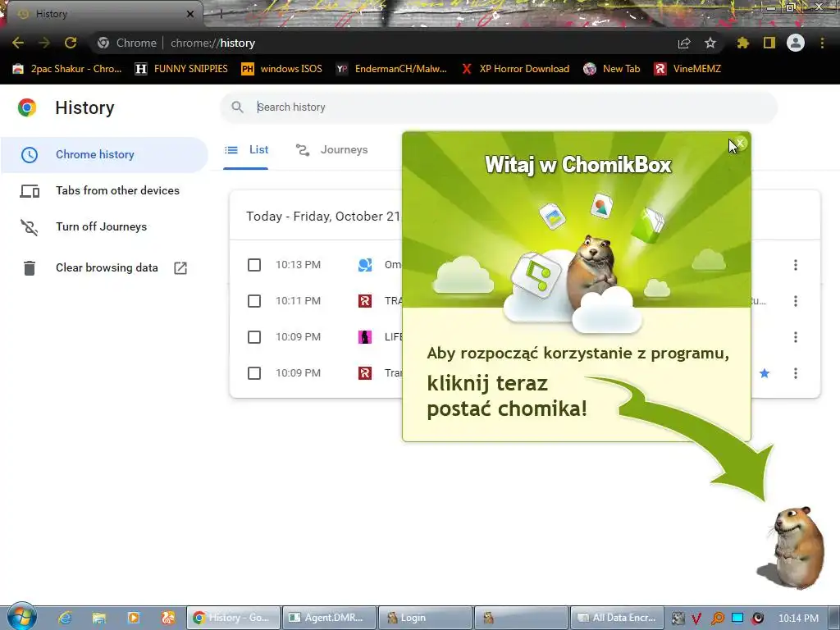
Task: Click the external-link icon beside Clear browsing data
Action: point(180,268)
